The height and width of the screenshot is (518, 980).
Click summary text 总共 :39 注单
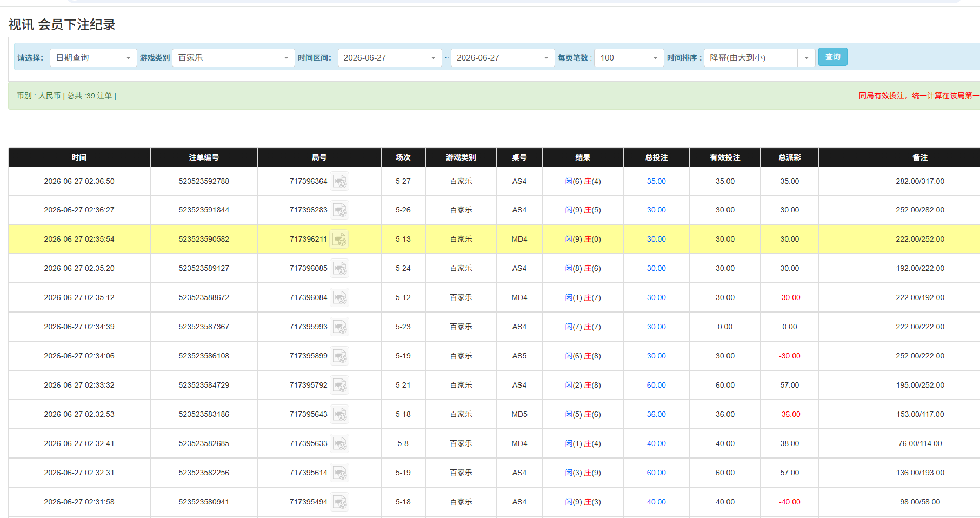click(x=90, y=96)
